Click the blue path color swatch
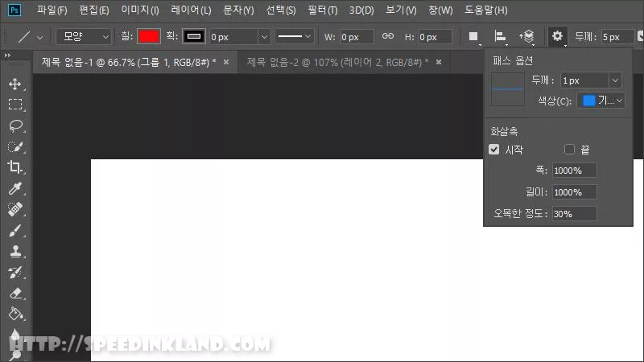The height and width of the screenshot is (362, 644). click(x=589, y=101)
